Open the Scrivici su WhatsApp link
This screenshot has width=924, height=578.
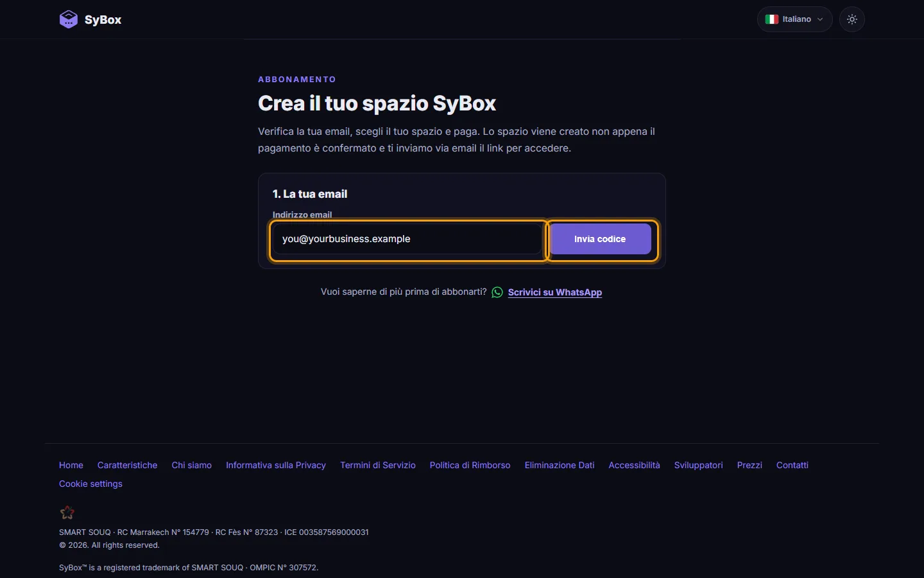[555, 292]
